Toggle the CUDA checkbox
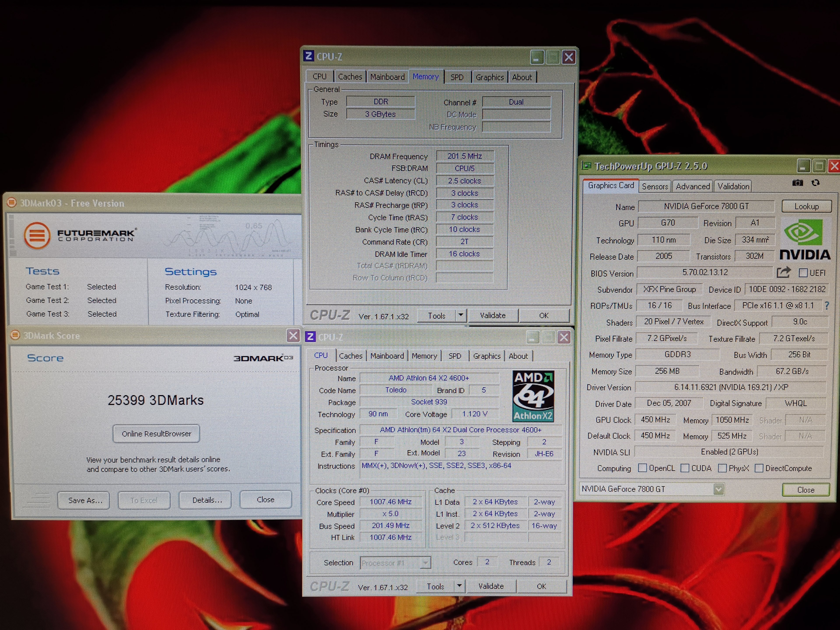This screenshot has width=840, height=630. pyautogui.click(x=685, y=468)
